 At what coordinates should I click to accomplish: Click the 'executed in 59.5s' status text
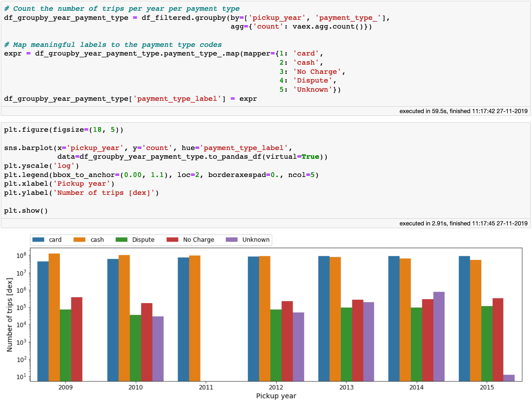point(463,111)
